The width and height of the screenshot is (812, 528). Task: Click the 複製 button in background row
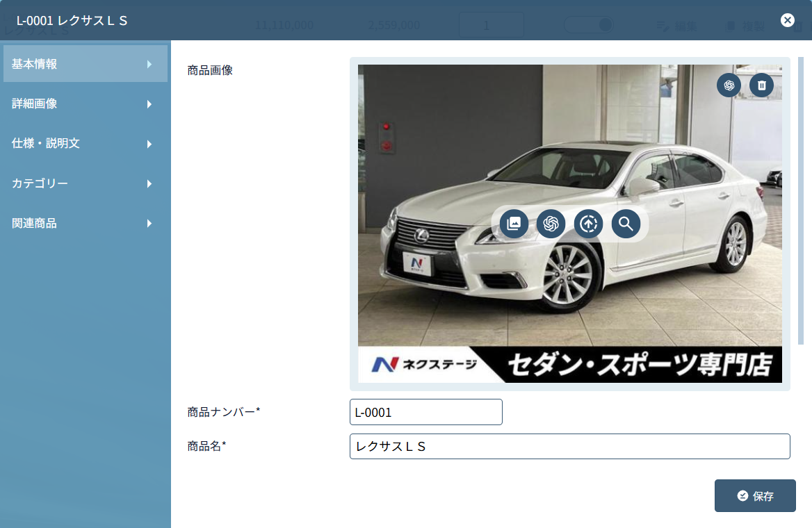tap(746, 26)
